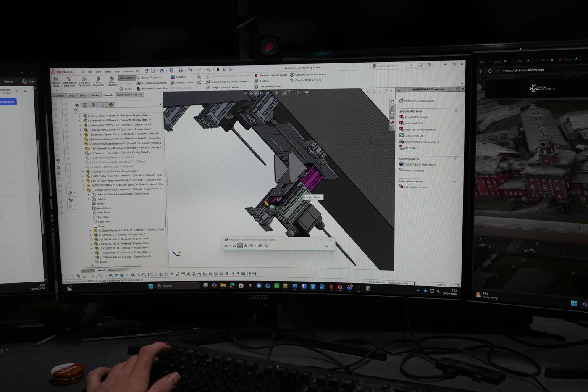Viewport: 588px width, 392px height.
Task: Switch to FeatureManager design tree tab
Action: click(x=76, y=105)
